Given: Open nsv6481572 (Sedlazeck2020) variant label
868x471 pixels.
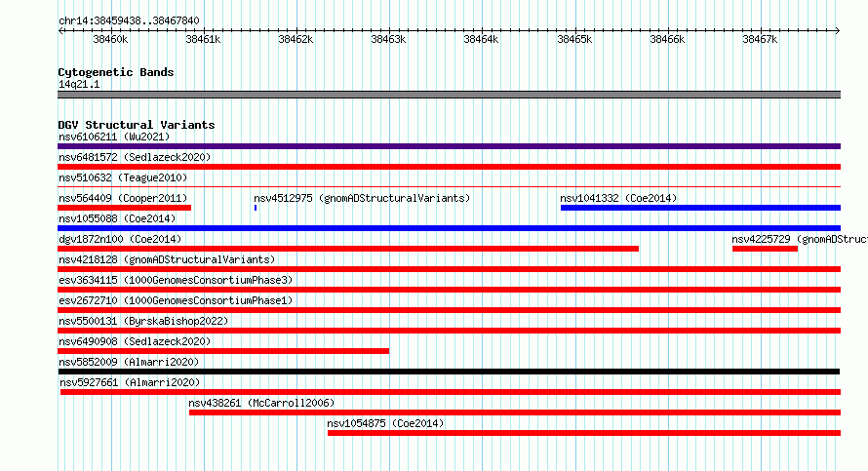Looking at the screenshot, I should pyautogui.click(x=135, y=157).
